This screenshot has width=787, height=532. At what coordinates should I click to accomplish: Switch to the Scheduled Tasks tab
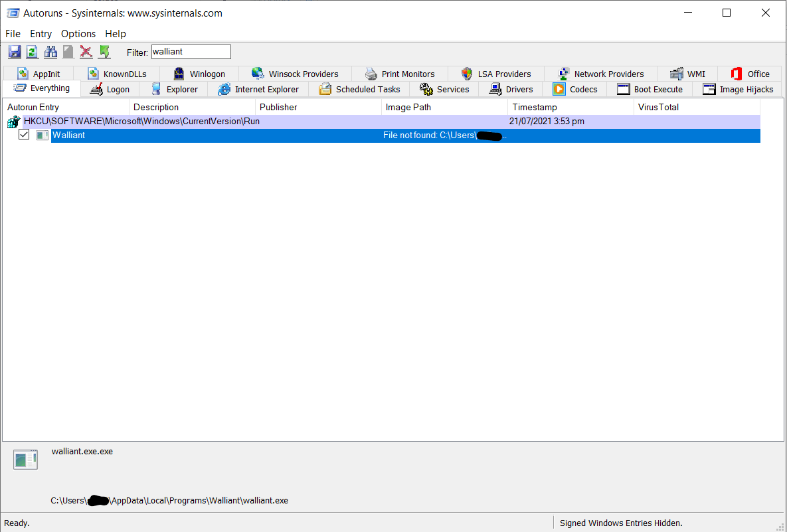[359, 90]
